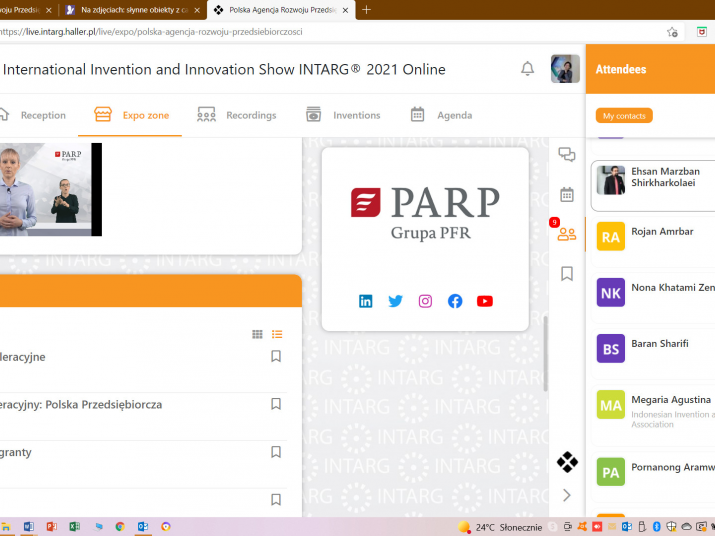Click the PARP video stream thumbnail
Screen dimensions: 715x536
click(x=50, y=189)
